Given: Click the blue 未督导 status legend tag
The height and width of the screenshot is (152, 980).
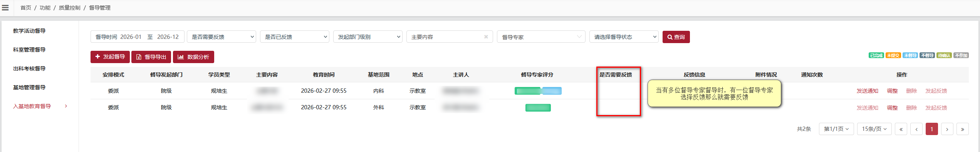Looking at the screenshot, I should click(910, 55).
